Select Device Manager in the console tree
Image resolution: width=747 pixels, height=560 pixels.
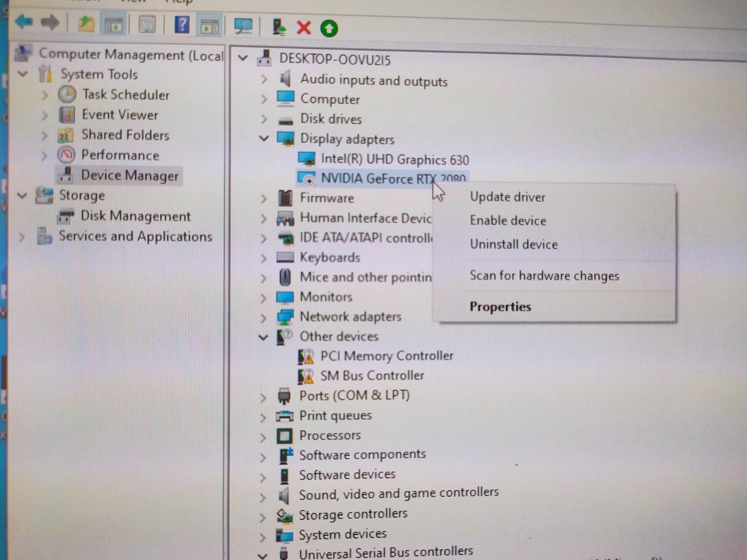pos(130,175)
